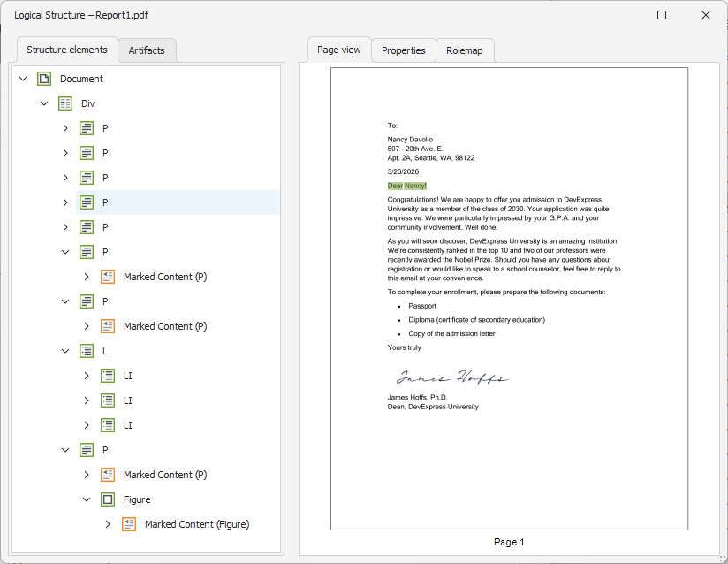Click the first LI item icon
Image resolution: width=728 pixels, height=564 pixels.
click(x=108, y=376)
